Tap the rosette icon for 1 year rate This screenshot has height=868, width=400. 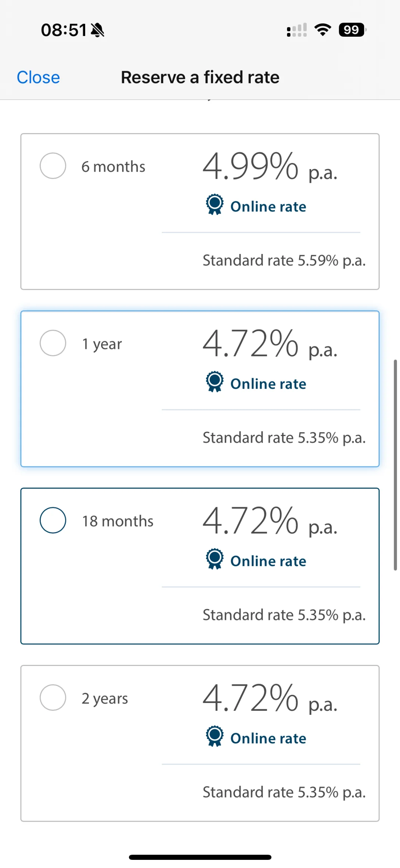[x=215, y=382]
